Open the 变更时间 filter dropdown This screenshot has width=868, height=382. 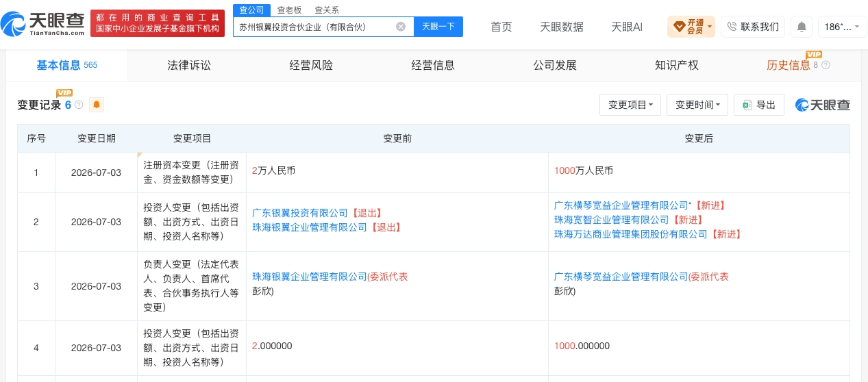coord(697,105)
